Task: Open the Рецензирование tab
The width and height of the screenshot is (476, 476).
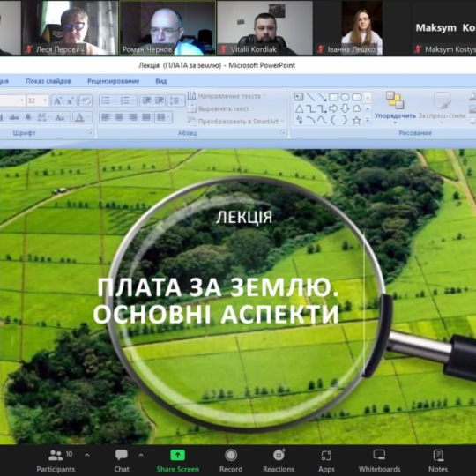Action: click(113, 81)
